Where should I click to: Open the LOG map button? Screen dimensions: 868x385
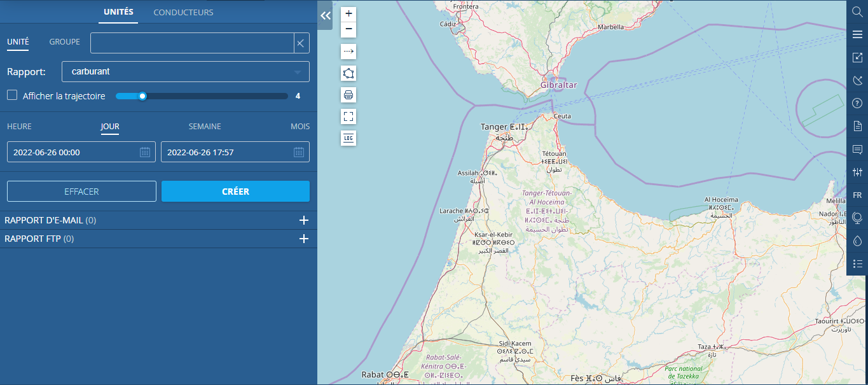[x=348, y=138]
